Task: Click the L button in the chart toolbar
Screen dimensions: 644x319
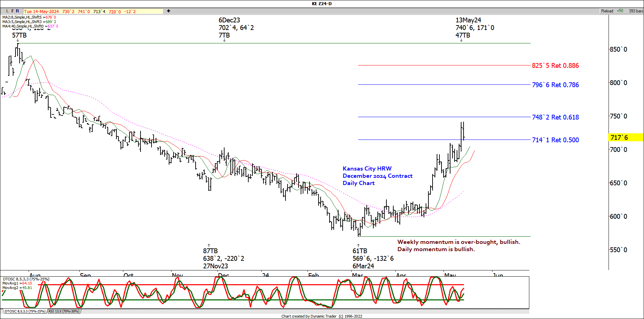Action: (x=7, y=11)
